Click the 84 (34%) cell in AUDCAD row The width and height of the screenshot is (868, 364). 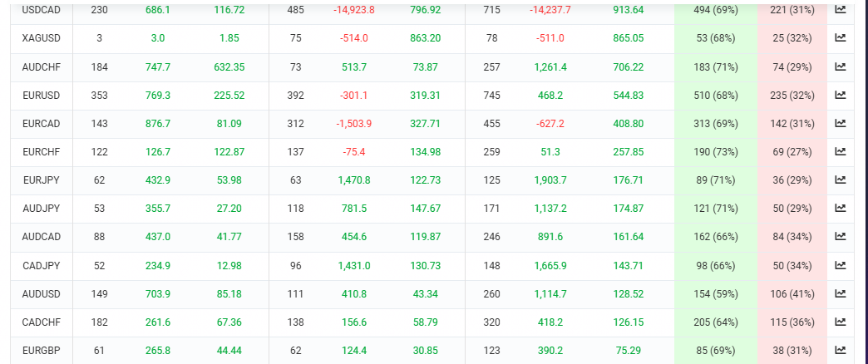point(792,238)
